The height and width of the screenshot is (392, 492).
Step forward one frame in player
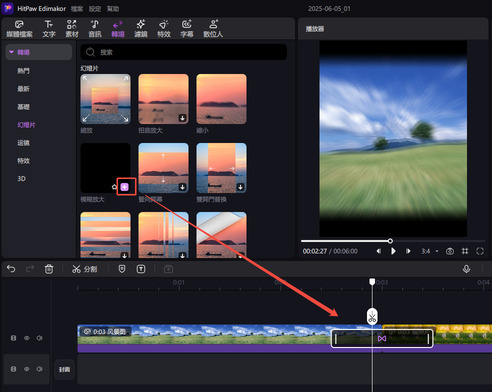tap(408, 251)
